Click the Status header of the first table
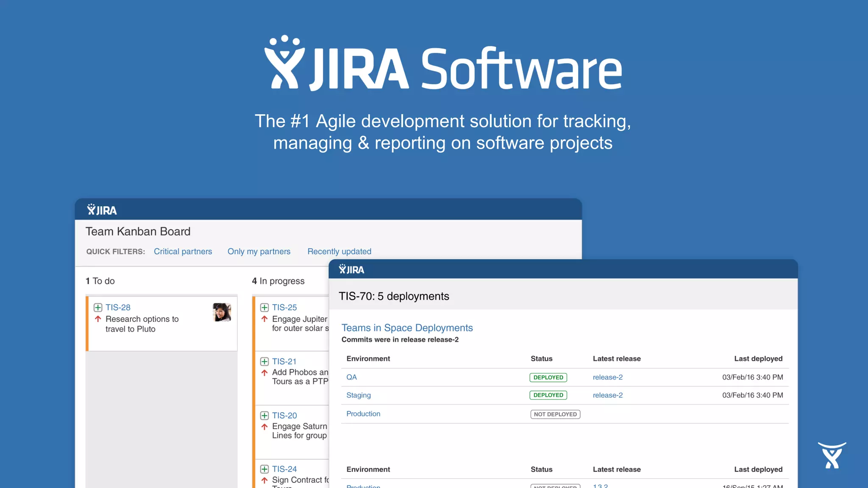 click(542, 359)
